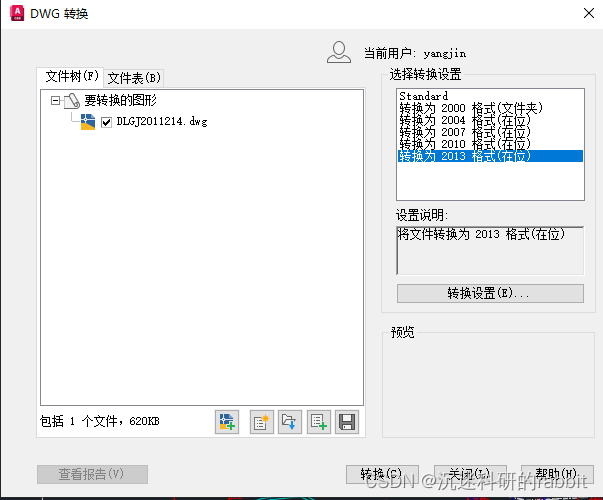Save the list with the floppy disk icon
This screenshot has height=500, width=603.
pos(347,422)
